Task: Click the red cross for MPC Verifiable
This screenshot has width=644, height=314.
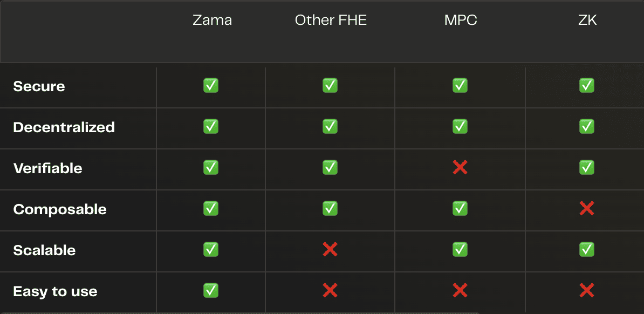Action: point(460,168)
